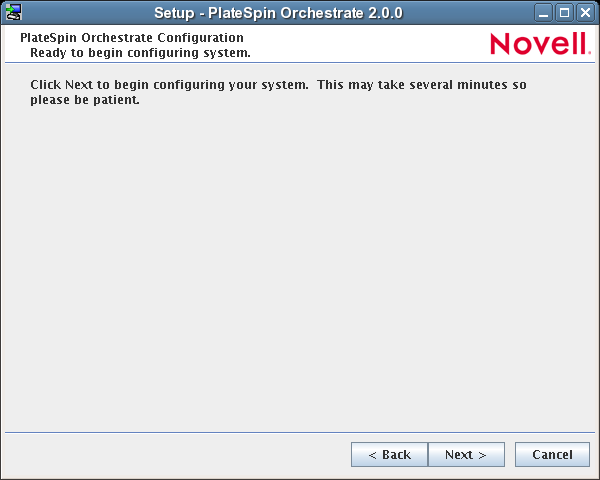Click the word "Setup" in the title bar
The height and width of the screenshot is (480, 600).
coord(174,13)
